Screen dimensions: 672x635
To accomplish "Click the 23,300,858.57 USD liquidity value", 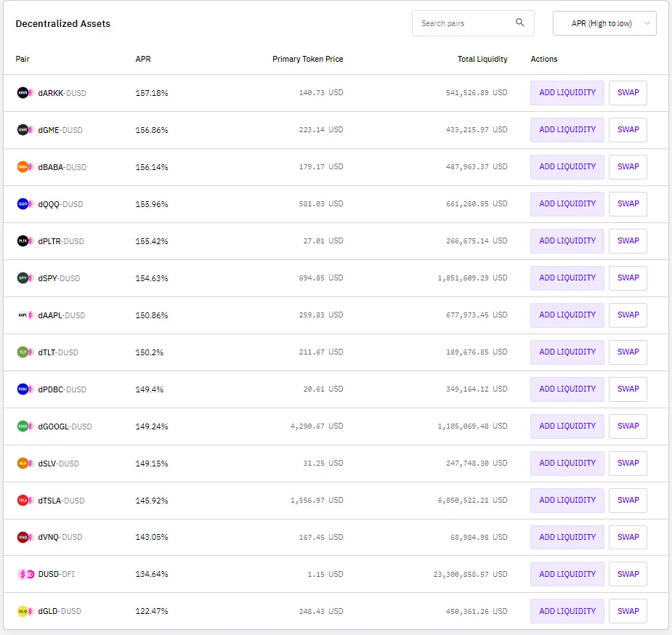I will (x=470, y=574).
